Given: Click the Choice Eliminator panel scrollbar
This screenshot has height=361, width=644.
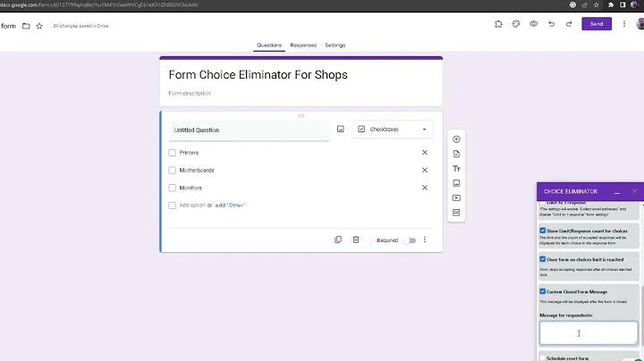Looking at the screenshot, I should [x=642, y=316].
